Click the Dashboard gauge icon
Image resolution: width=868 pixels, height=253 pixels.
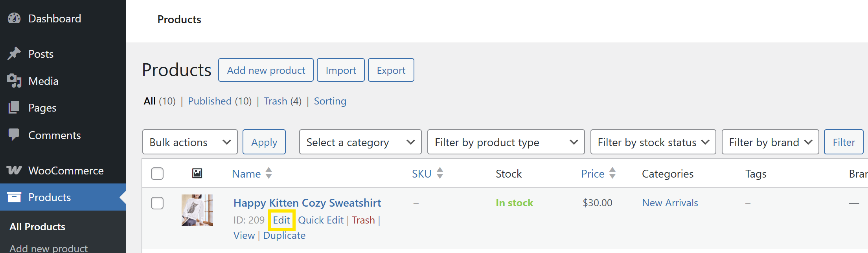point(14,18)
